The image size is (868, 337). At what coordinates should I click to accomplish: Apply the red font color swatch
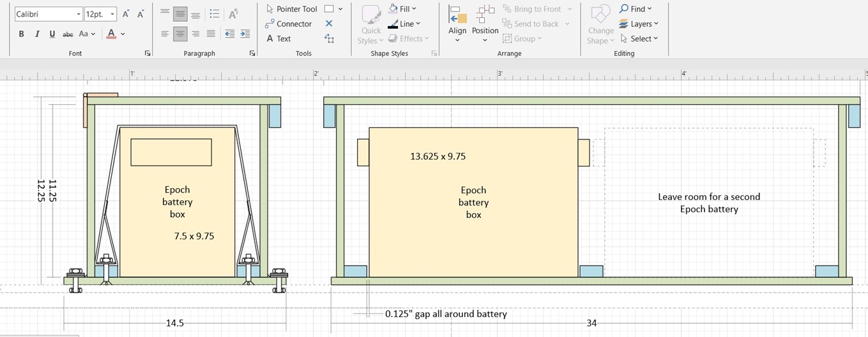coord(111,34)
